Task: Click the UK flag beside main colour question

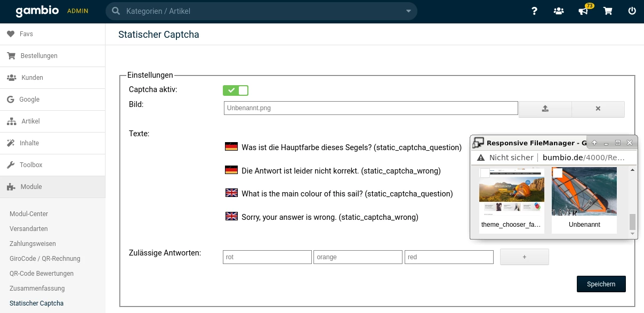Action: point(231,193)
